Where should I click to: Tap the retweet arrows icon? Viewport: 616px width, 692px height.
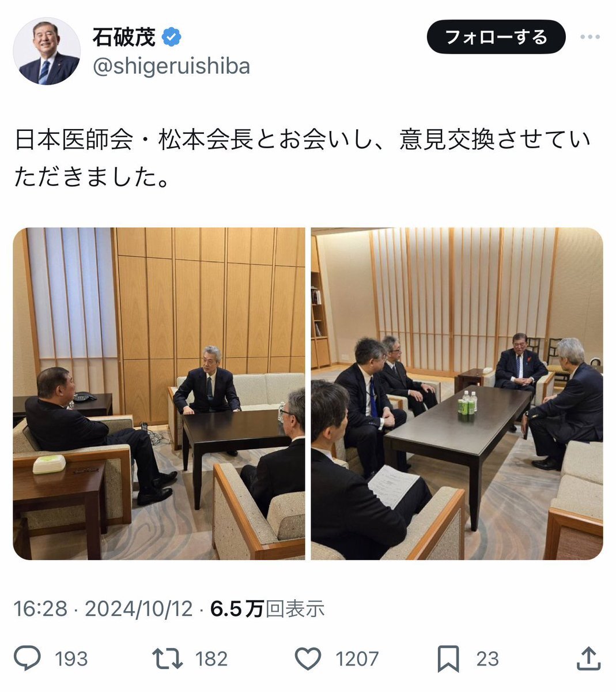167,659
